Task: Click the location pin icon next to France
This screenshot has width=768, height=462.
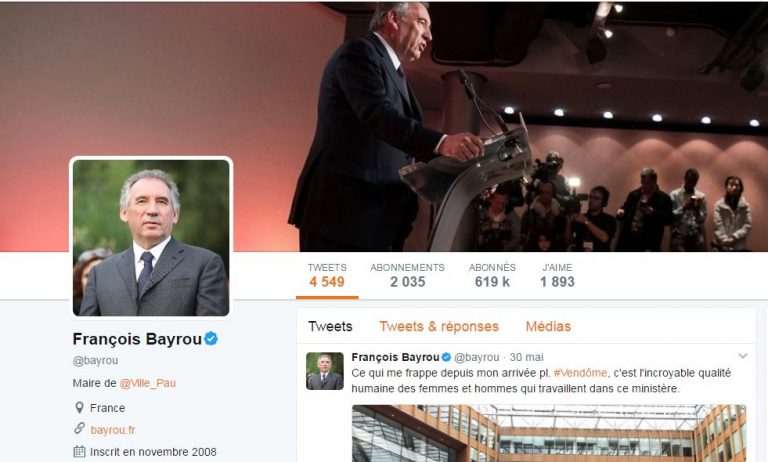Action: point(79,408)
